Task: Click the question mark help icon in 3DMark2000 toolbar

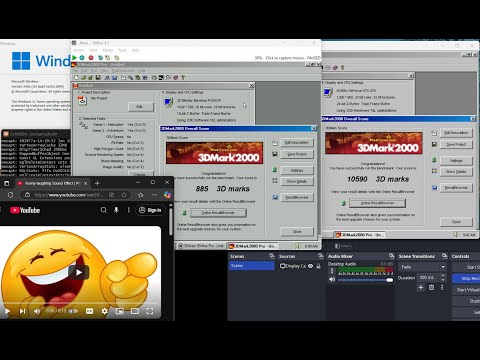Action: pyautogui.click(x=183, y=77)
